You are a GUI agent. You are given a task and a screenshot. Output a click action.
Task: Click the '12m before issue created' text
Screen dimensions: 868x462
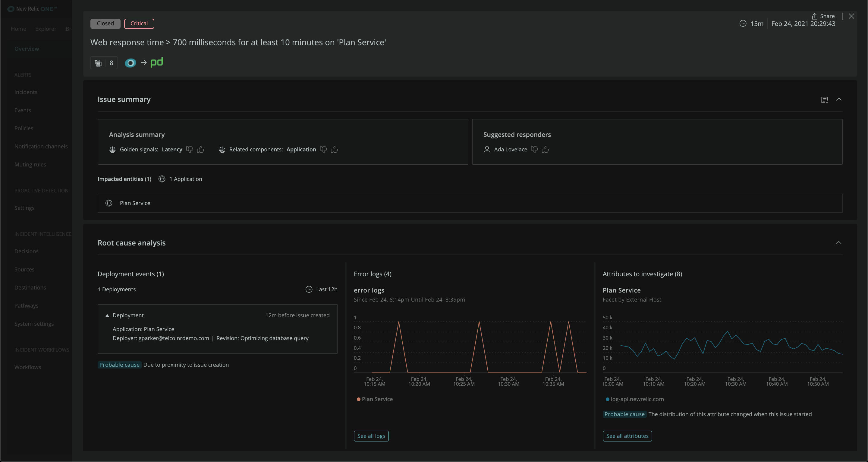(x=297, y=315)
